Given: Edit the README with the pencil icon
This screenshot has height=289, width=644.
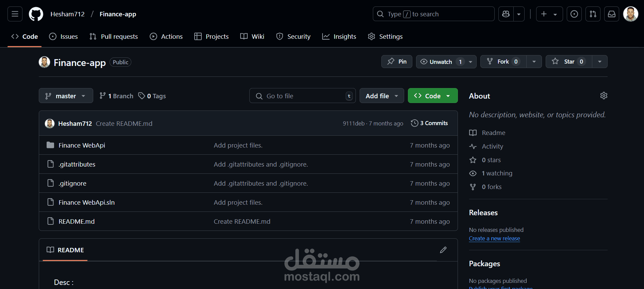Looking at the screenshot, I should 443,250.
